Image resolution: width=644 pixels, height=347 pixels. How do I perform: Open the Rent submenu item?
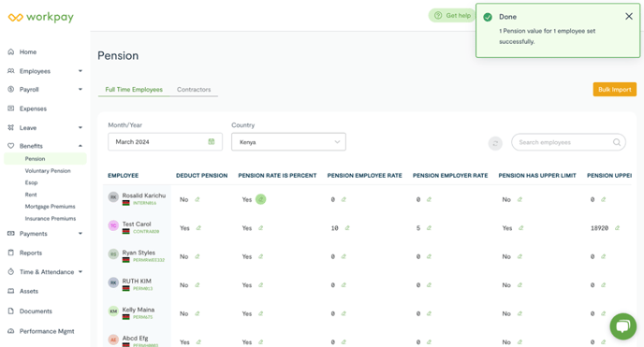31,195
